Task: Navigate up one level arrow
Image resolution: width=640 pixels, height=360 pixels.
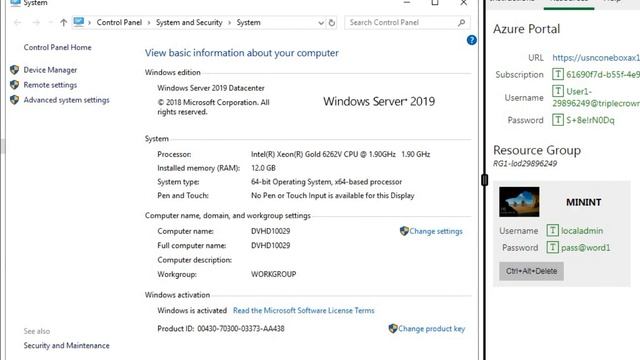Action: [63, 23]
